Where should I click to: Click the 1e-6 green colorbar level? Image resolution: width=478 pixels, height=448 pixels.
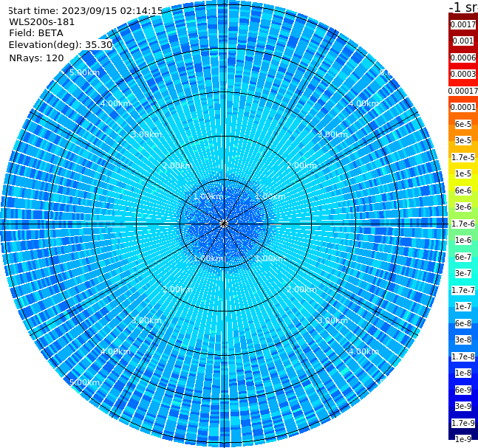(x=463, y=241)
